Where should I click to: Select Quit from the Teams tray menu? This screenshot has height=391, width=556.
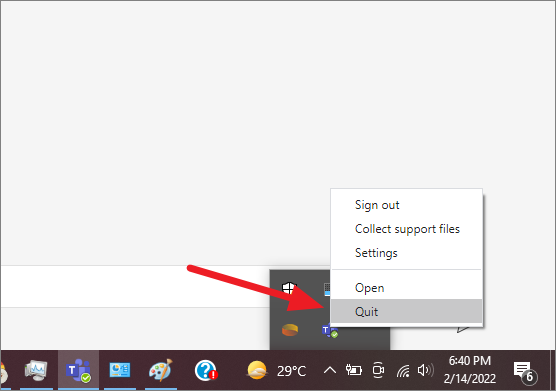coord(406,312)
